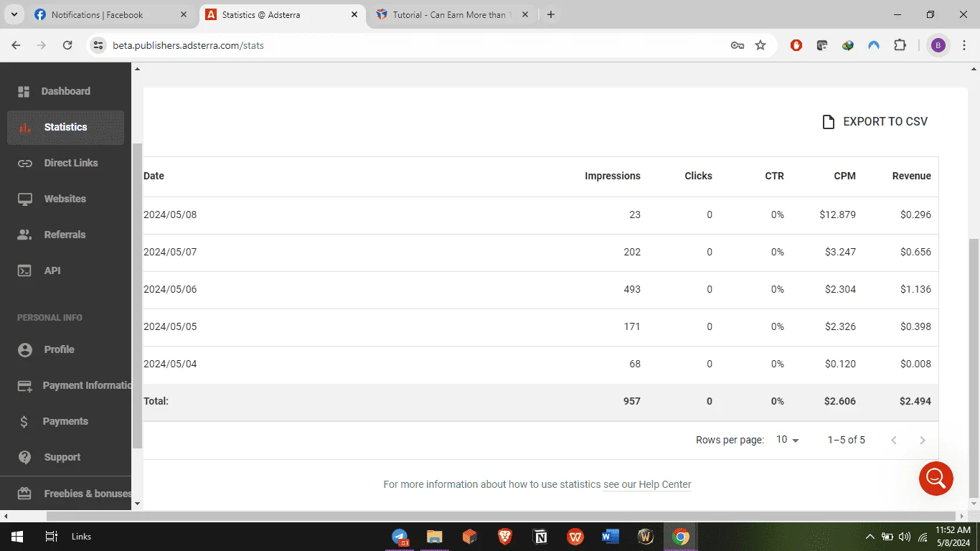Click the 493 impressions value
The height and width of the screenshot is (551, 980).
632,289
